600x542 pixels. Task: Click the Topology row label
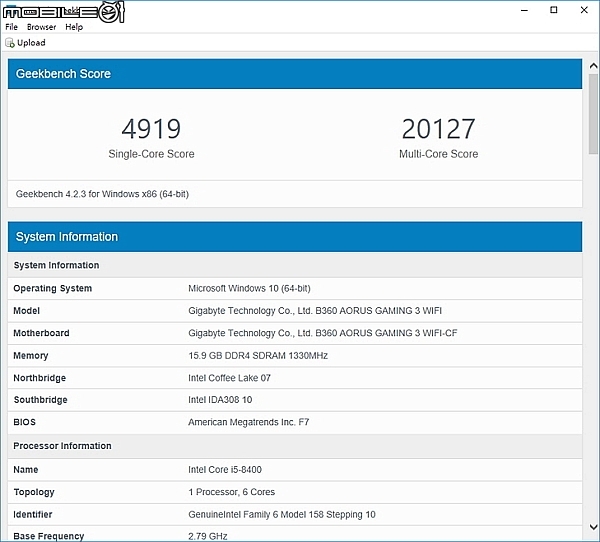[x=34, y=492]
